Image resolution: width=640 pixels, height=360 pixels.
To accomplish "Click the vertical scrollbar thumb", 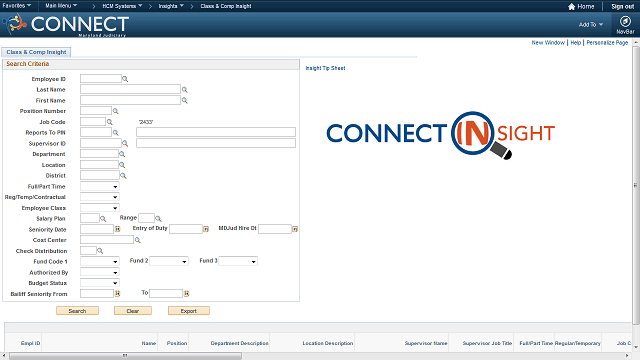I will click(x=636, y=185).
